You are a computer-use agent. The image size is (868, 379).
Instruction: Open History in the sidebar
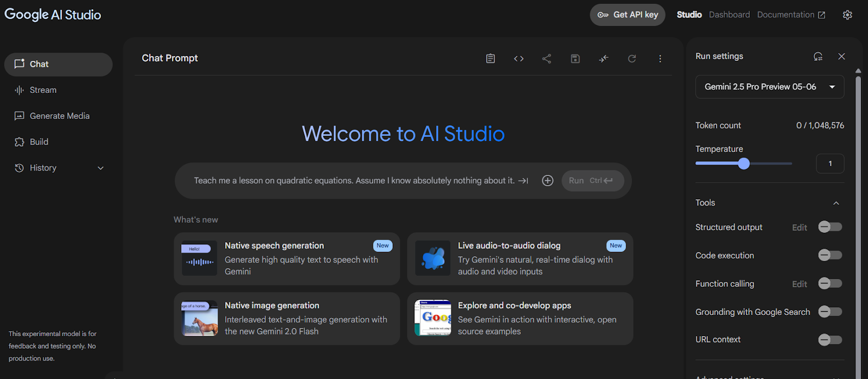click(x=59, y=168)
